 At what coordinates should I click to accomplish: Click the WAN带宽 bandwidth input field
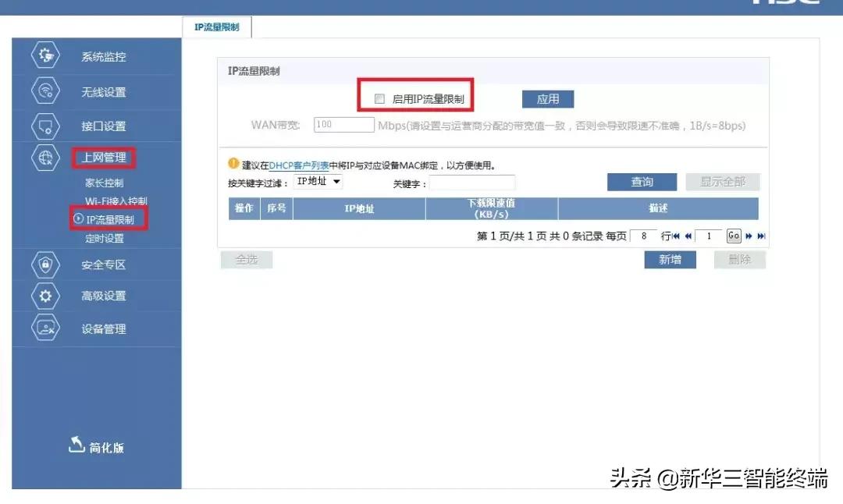tap(343, 124)
